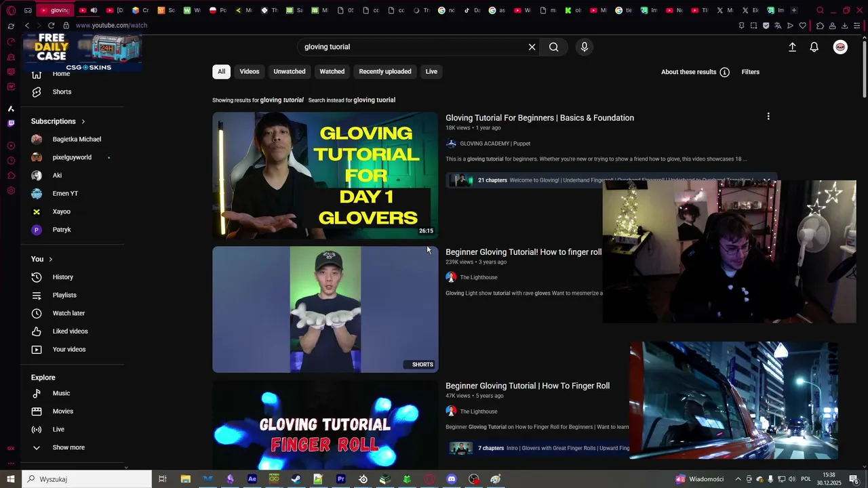Viewport: 868px width, 488px height.
Task: Open Liked videos in the sidebar
Action: 70,331
